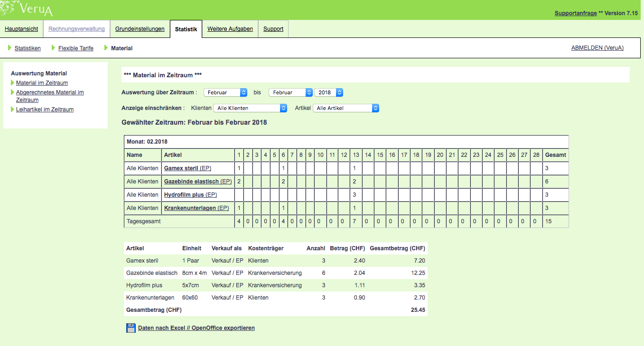Image resolution: width=644 pixels, height=346 pixels.
Task: Expand the Alle Artikel dropdown
Action: pos(346,108)
